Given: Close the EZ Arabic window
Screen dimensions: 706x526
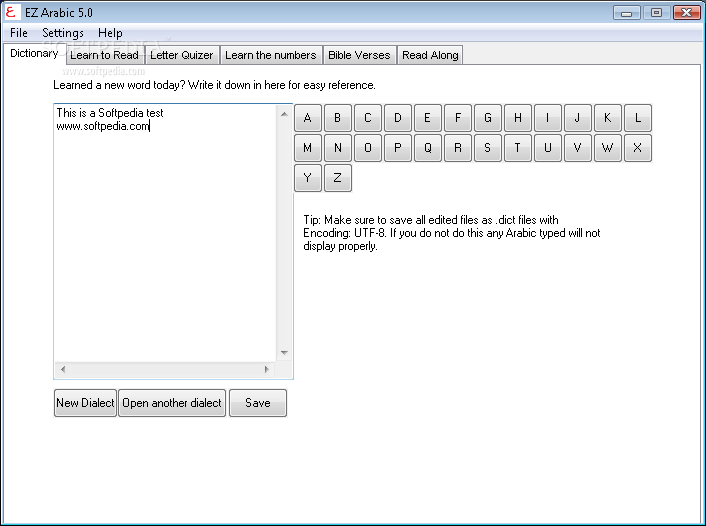Looking at the screenshot, I should click(686, 13).
